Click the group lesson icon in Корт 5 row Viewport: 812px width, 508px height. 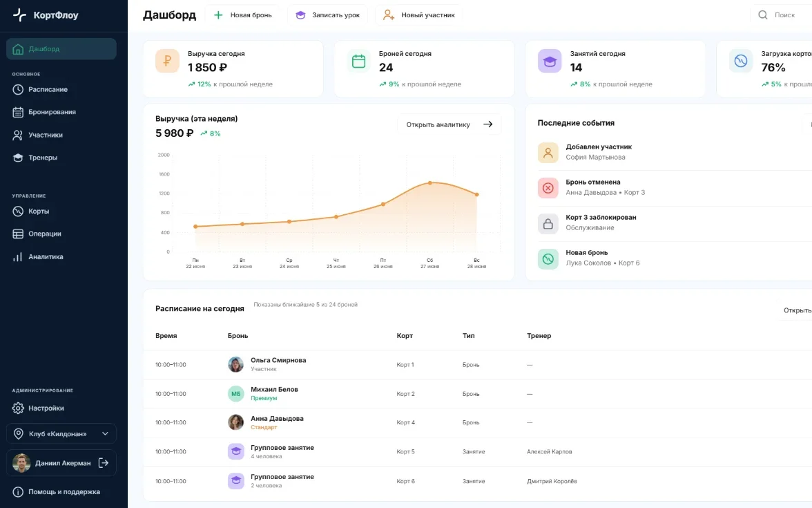235,451
